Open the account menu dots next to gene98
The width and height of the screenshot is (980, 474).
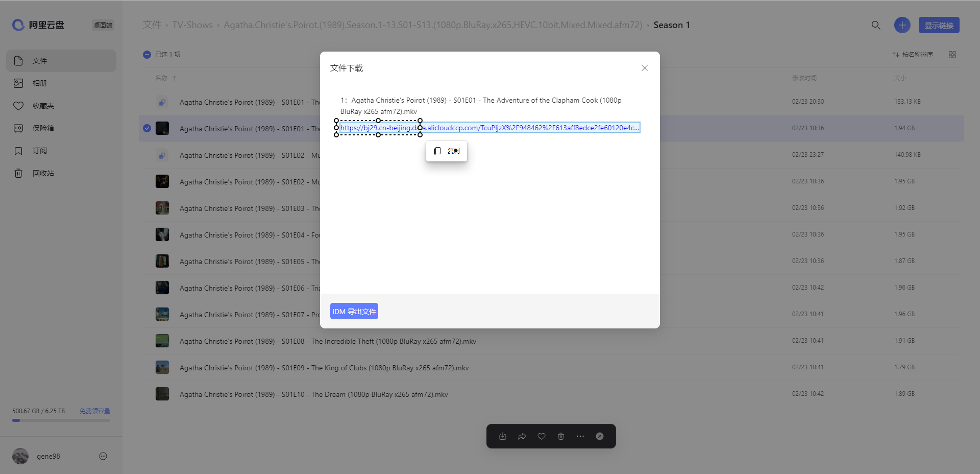pos(103,456)
